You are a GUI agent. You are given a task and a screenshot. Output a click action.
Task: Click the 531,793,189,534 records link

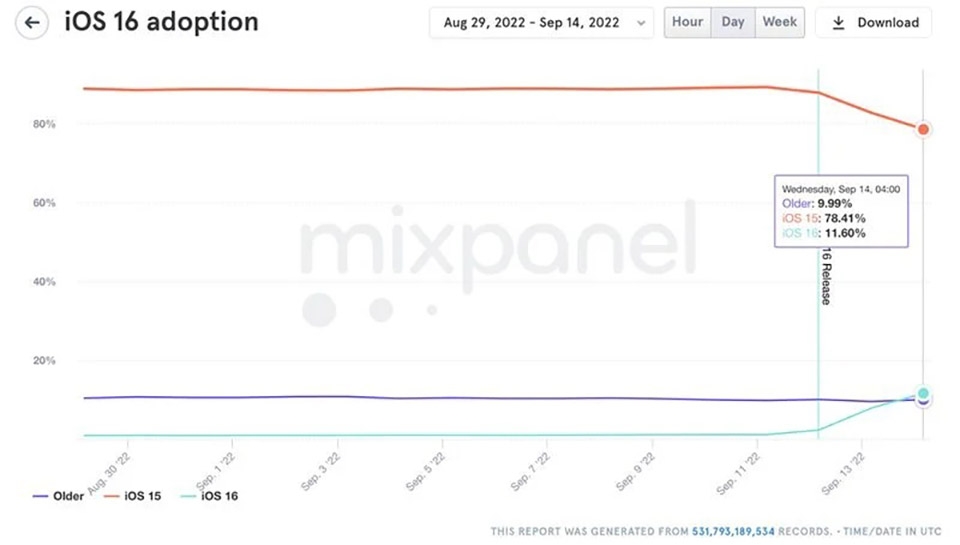click(733, 532)
